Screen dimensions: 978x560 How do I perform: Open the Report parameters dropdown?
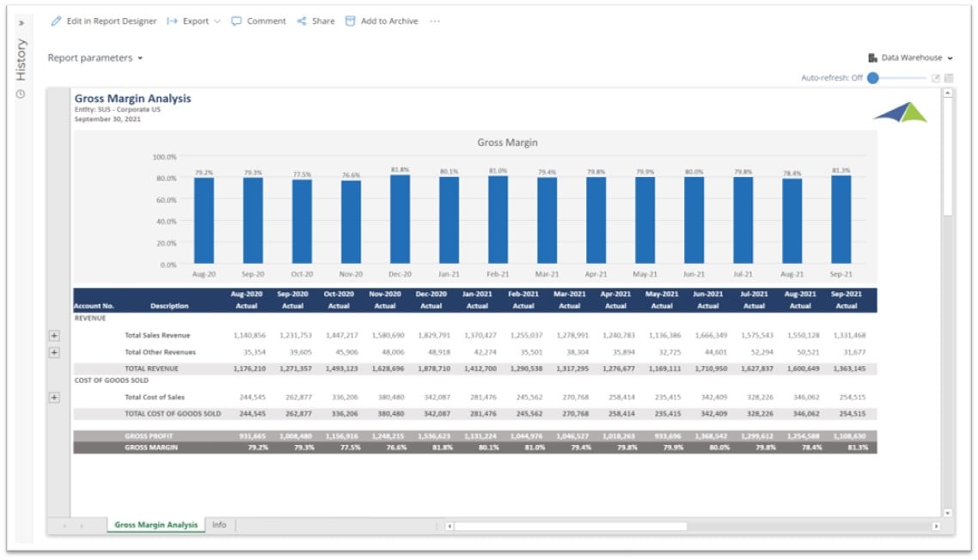[95, 58]
